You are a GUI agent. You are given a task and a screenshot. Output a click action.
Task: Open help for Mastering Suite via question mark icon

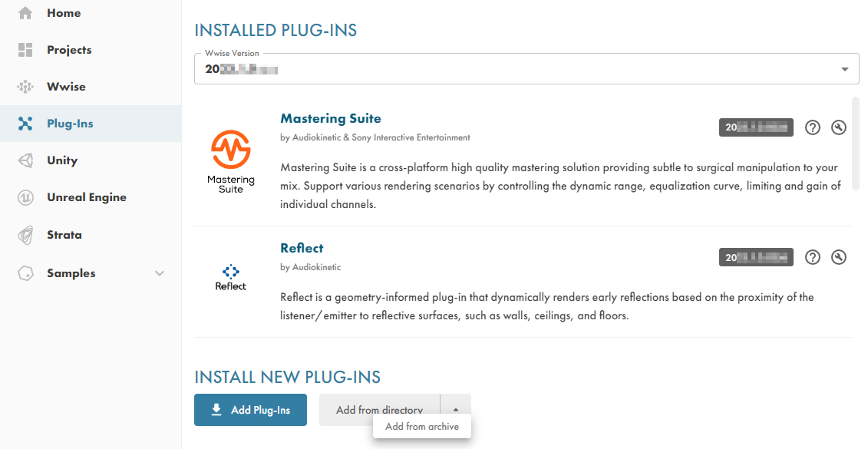(x=813, y=127)
